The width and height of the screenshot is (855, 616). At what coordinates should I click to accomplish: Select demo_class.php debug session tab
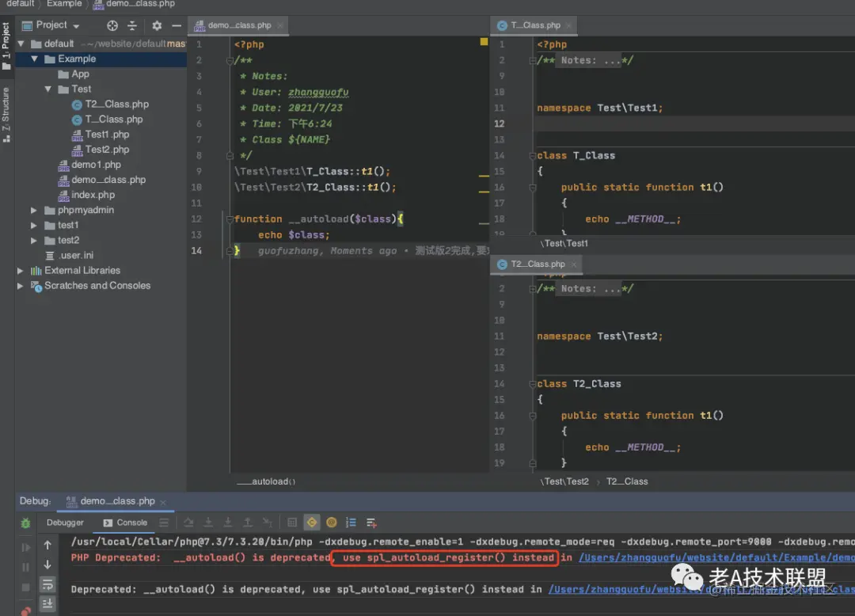click(x=118, y=501)
